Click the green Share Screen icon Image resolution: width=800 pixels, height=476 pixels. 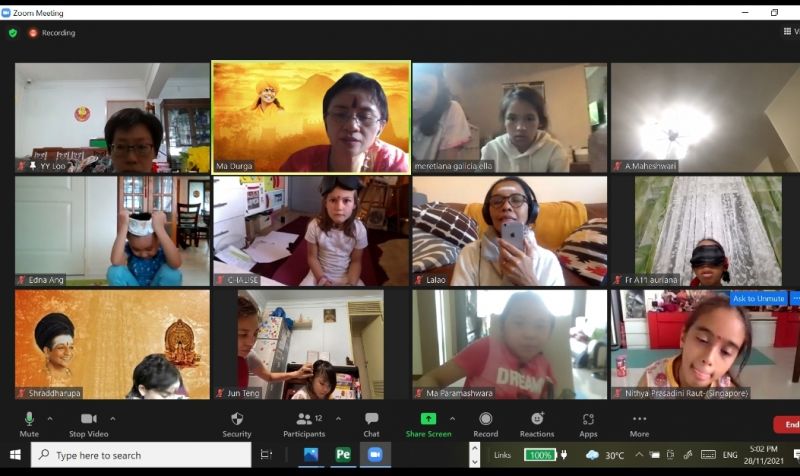click(x=428, y=419)
